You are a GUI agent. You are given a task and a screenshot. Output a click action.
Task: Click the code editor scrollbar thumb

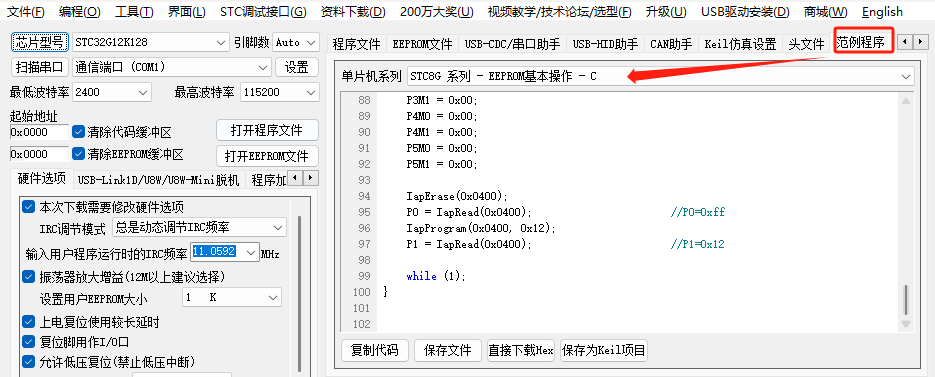(x=906, y=300)
